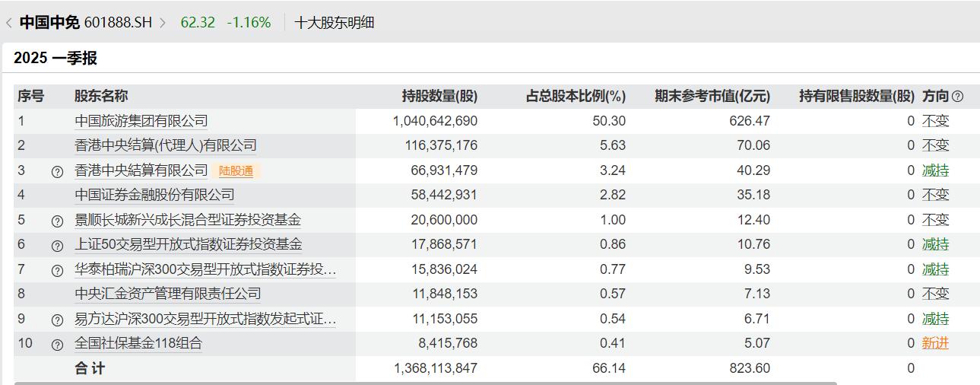Click the next stock right arrow
This screenshot has height=385, width=980.
click(162, 23)
